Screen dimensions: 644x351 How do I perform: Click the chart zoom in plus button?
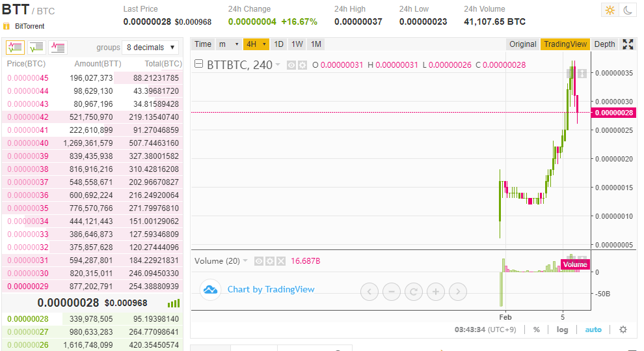click(436, 292)
